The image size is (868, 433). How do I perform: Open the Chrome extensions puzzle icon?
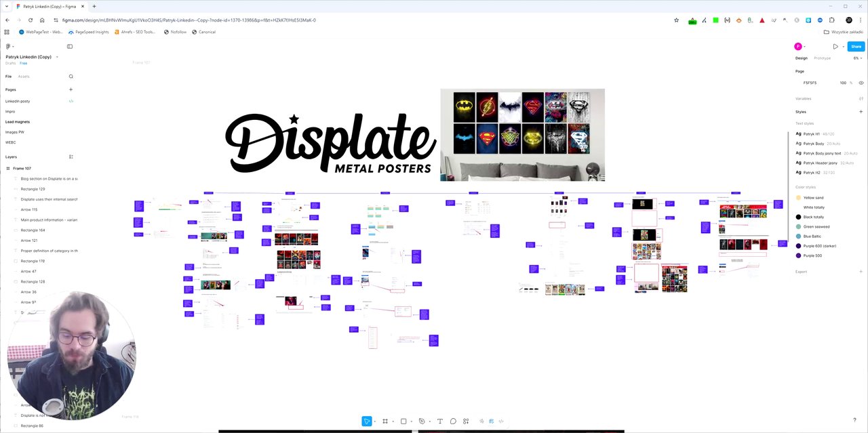pos(832,20)
